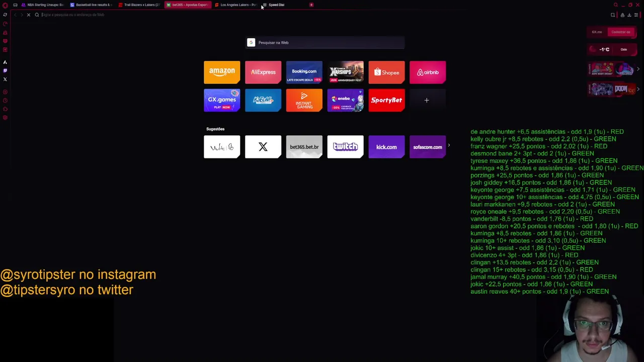Screen dimensions: 644x362
Task: Open the Settings gear sidebar icon
Action: pyautogui.click(x=5, y=118)
